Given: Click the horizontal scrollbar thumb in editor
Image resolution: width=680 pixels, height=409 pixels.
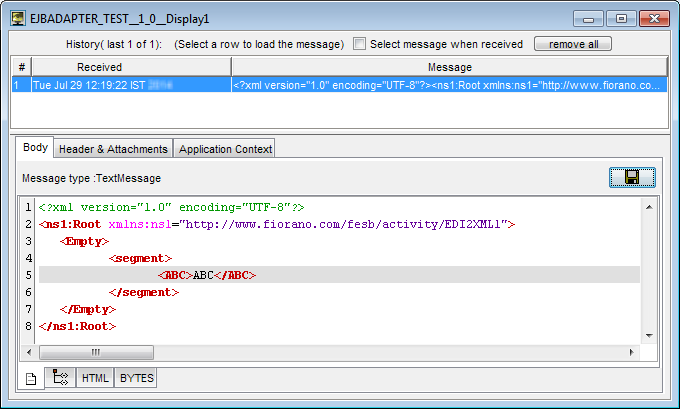Looking at the screenshot, I should 95,352.
